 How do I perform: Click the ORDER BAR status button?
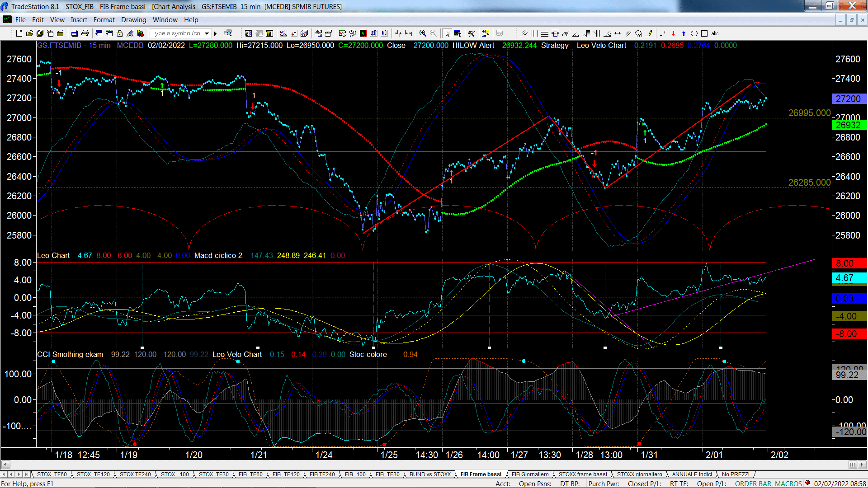point(753,483)
